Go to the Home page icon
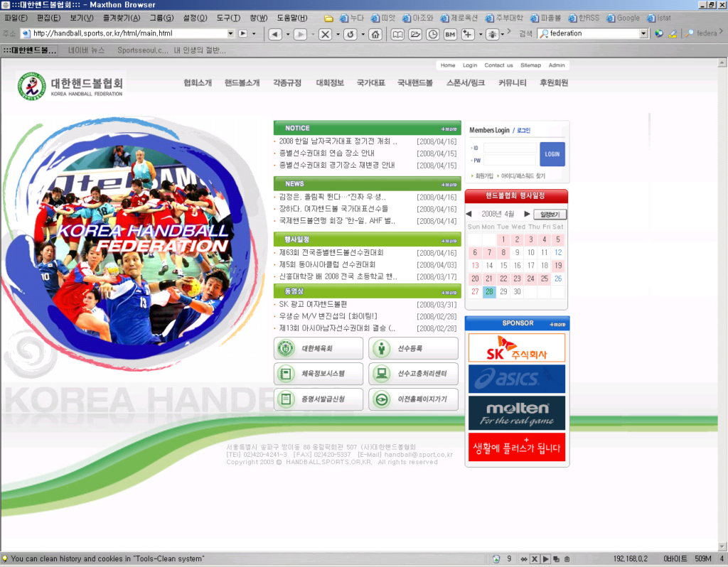The width and height of the screenshot is (728, 567). click(375, 34)
